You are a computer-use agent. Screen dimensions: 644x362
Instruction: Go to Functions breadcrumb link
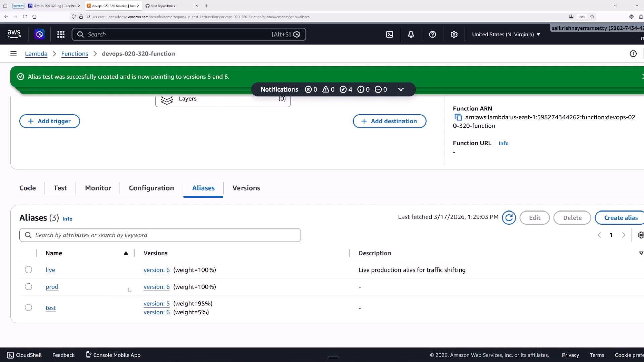click(x=74, y=54)
